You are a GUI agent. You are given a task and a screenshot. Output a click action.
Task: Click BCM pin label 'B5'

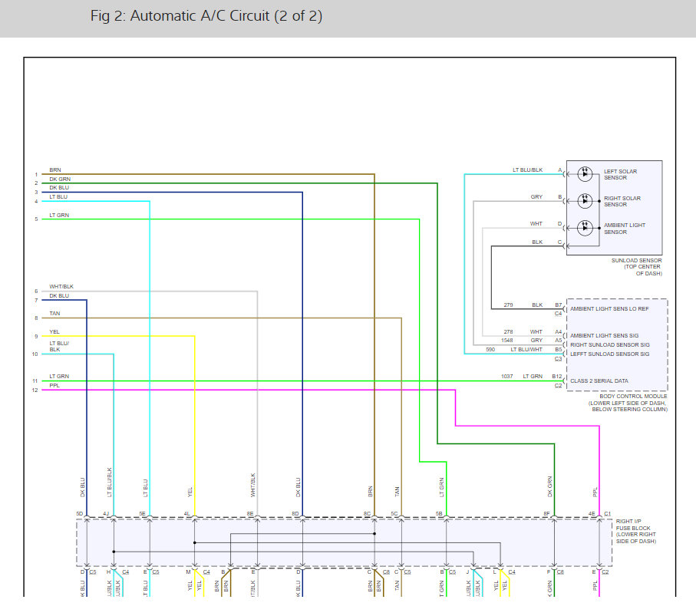(559, 350)
